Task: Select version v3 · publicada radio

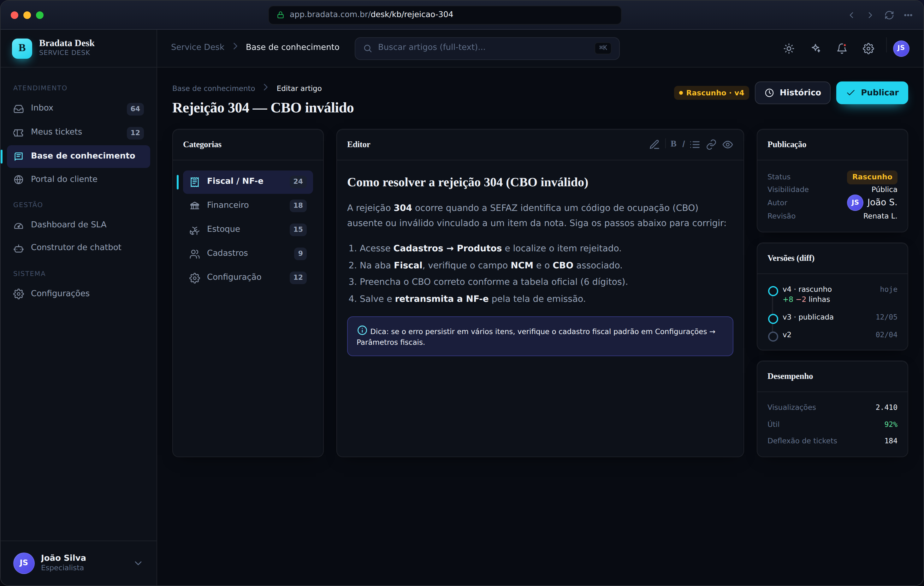Action: point(773,318)
